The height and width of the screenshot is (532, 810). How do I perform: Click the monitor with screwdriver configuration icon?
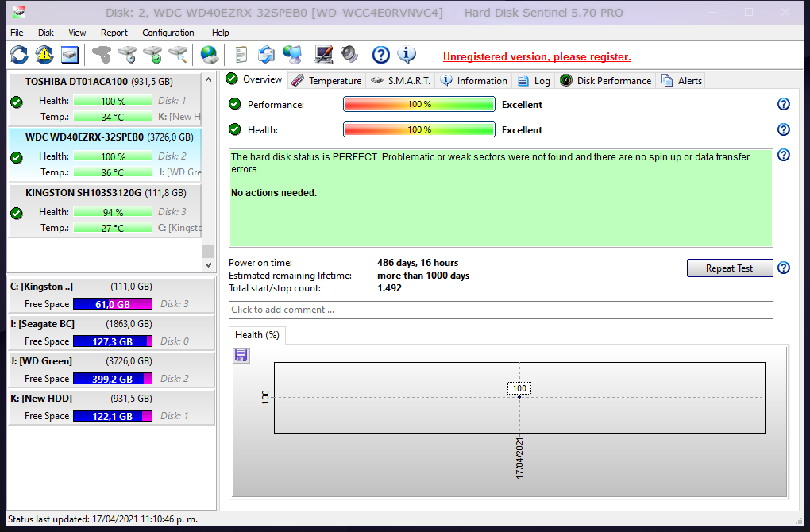click(324, 55)
